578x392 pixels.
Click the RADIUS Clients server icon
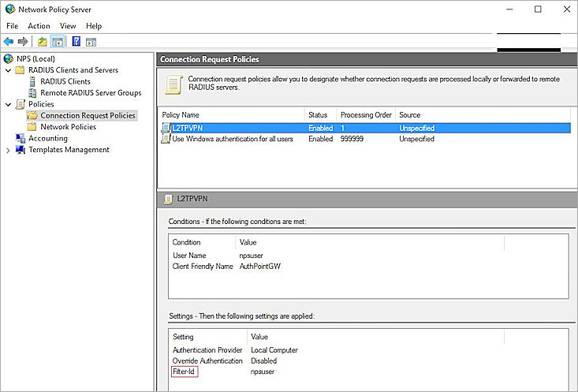click(x=32, y=81)
